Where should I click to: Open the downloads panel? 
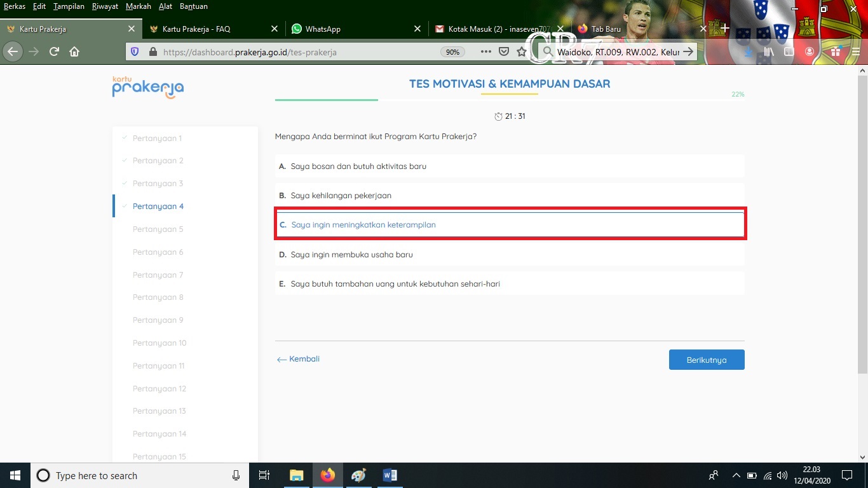pyautogui.click(x=749, y=52)
